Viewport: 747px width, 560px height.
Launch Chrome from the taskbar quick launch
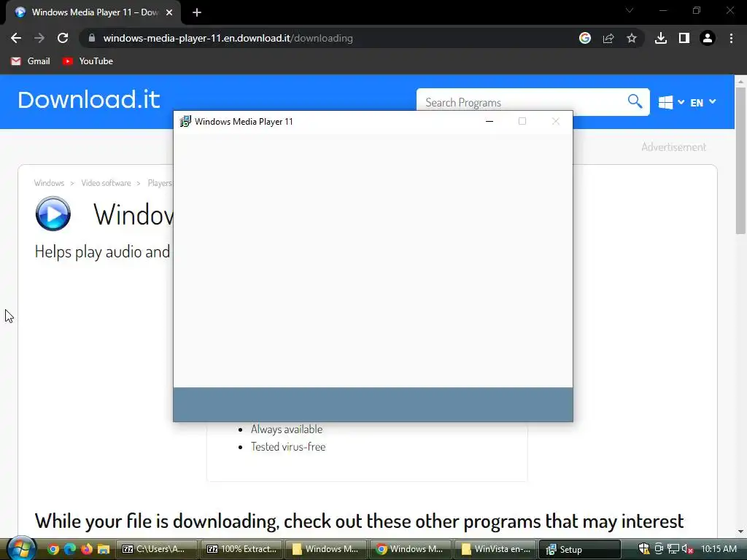(x=53, y=549)
